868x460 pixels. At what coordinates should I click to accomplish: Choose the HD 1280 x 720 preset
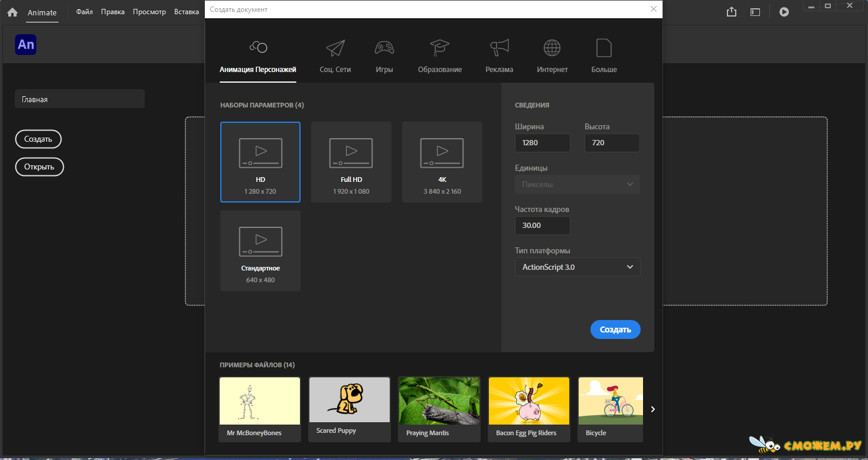[260, 162]
